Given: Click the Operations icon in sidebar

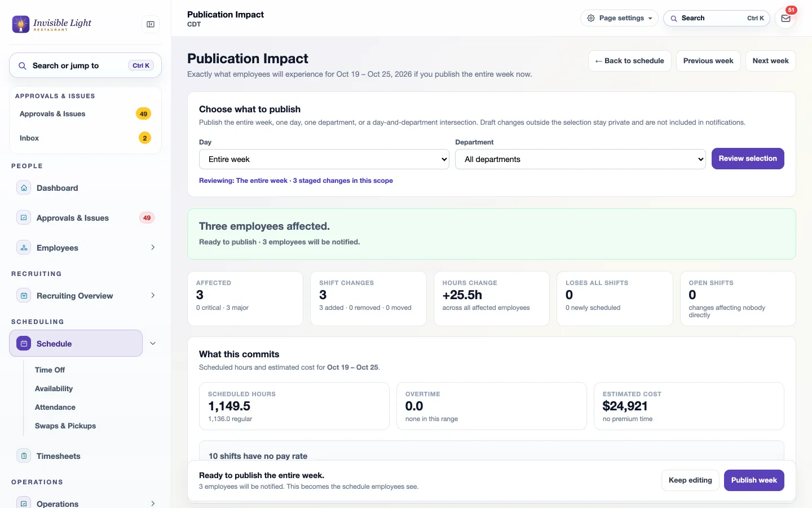Looking at the screenshot, I should tap(24, 503).
